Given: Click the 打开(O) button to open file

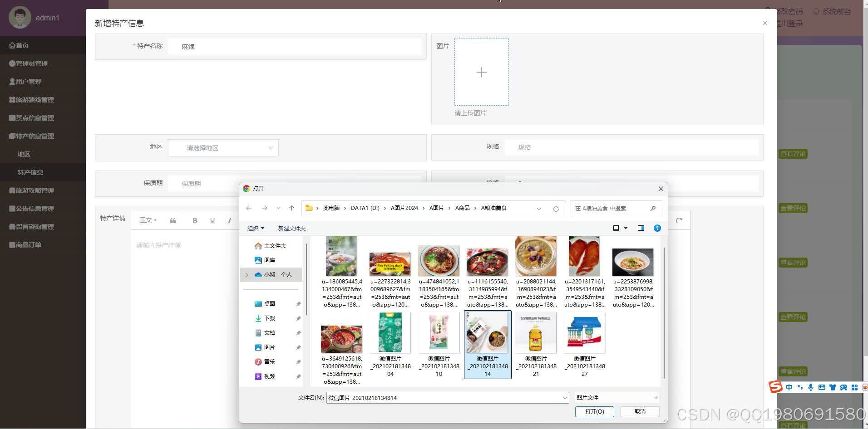Looking at the screenshot, I should tap(594, 411).
